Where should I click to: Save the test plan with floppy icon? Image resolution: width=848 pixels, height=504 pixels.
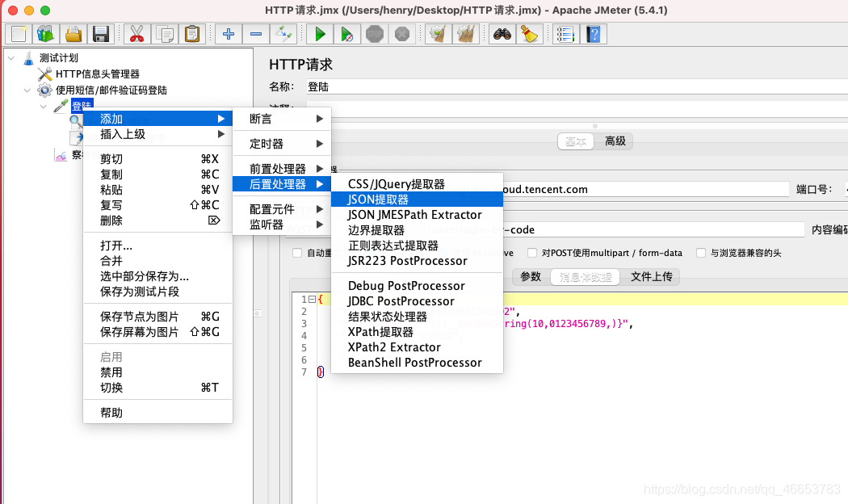click(x=101, y=34)
